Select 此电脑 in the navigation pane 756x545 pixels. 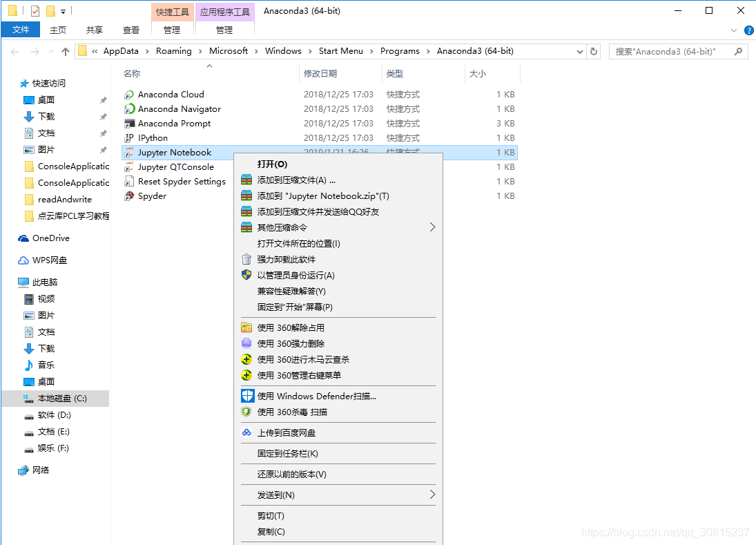click(x=45, y=282)
